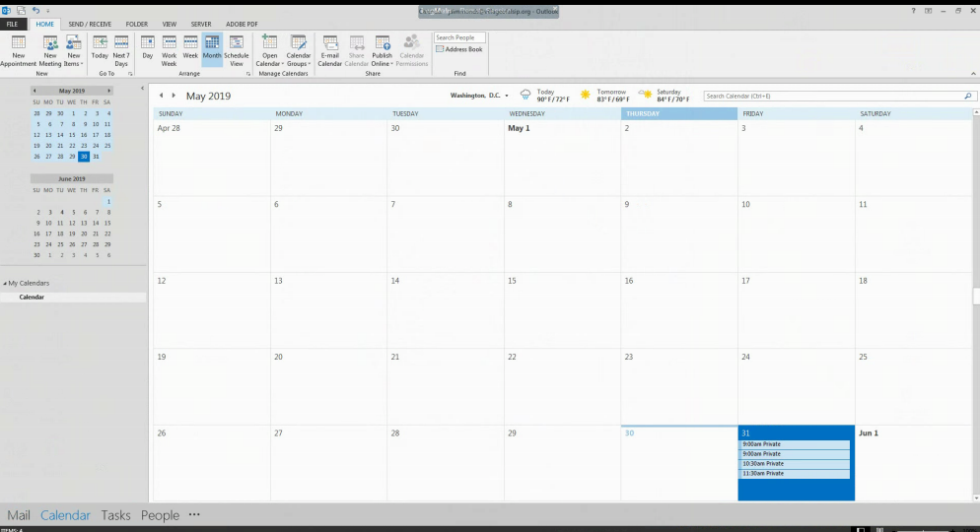Open Washington, D.C. weather location dropdown

click(479, 96)
